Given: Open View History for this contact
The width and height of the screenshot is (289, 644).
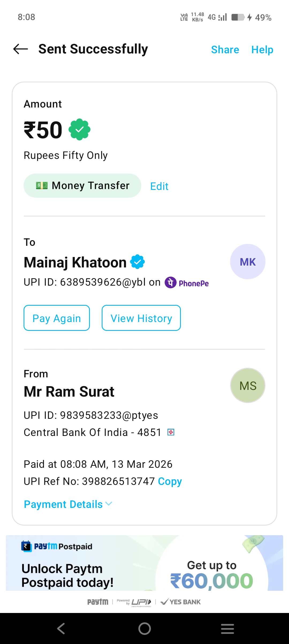Looking at the screenshot, I should [141, 318].
